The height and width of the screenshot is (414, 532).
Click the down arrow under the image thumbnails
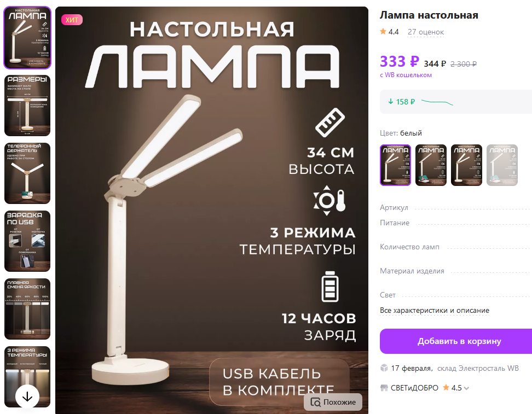27,396
